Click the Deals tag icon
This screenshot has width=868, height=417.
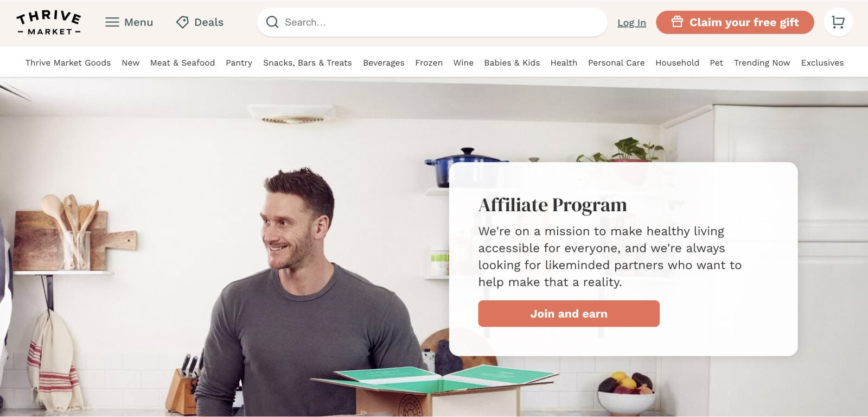(x=182, y=22)
